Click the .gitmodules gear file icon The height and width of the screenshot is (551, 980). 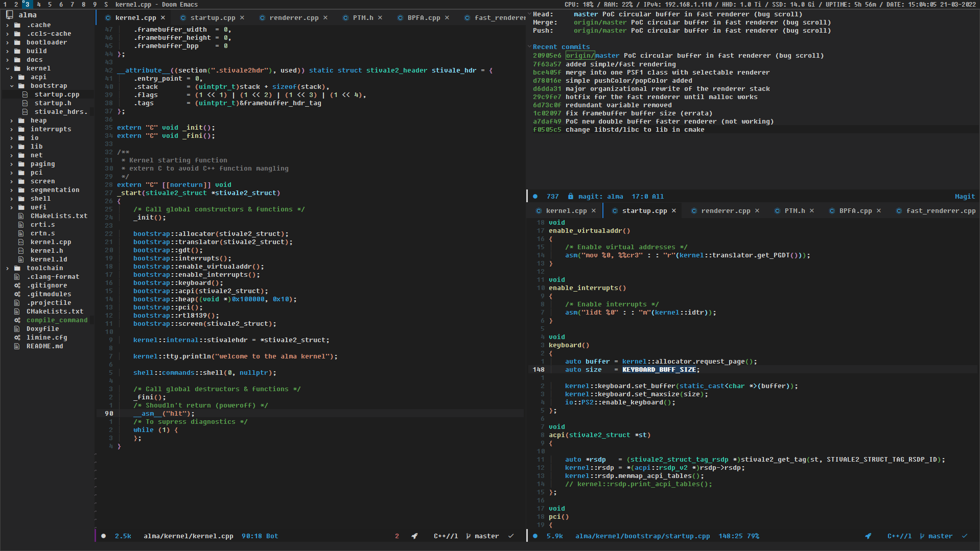click(x=17, y=294)
